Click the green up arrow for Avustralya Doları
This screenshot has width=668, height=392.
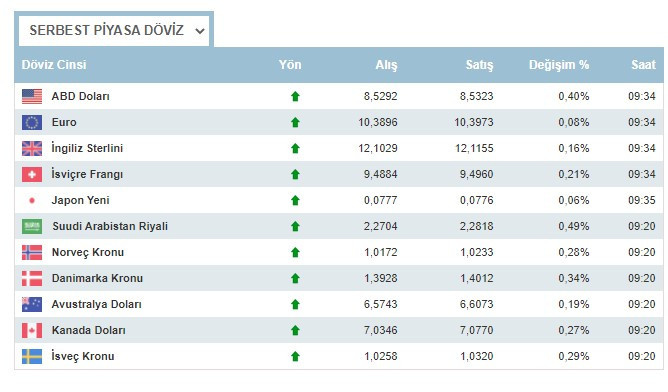pos(295,304)
